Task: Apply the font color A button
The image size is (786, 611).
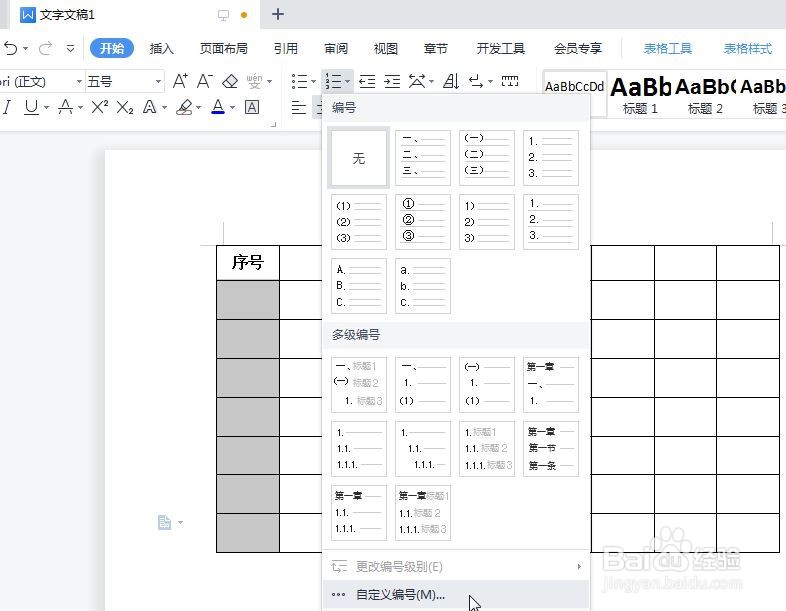Action: (218, 107)
